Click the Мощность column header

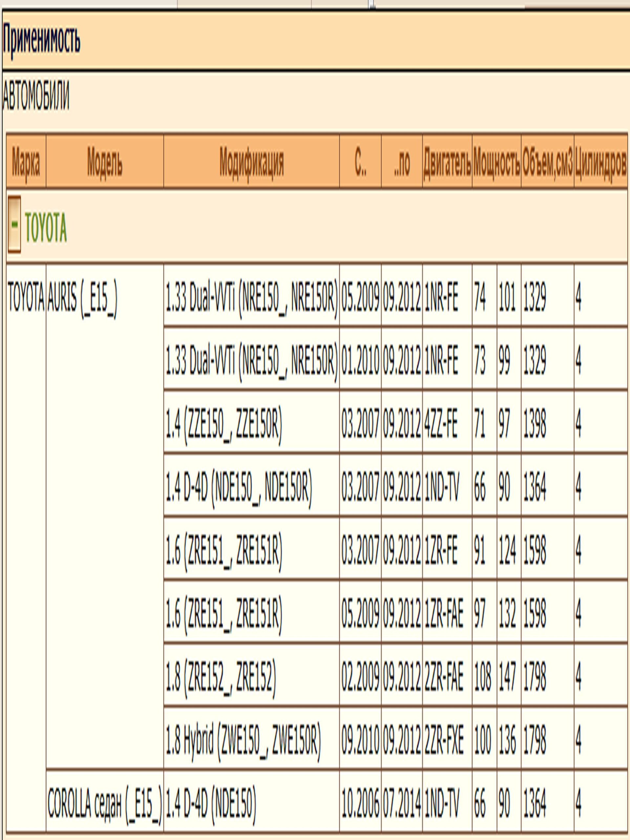(497, 162)
